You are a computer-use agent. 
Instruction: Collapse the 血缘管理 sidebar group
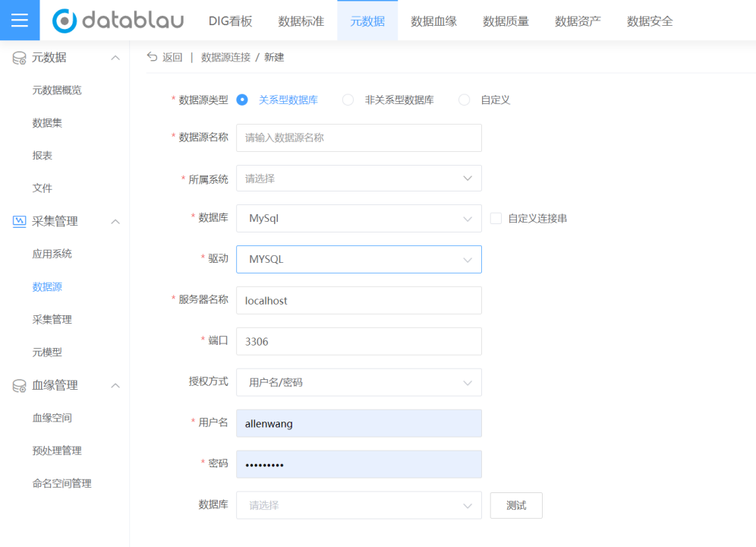click(115, 386)
